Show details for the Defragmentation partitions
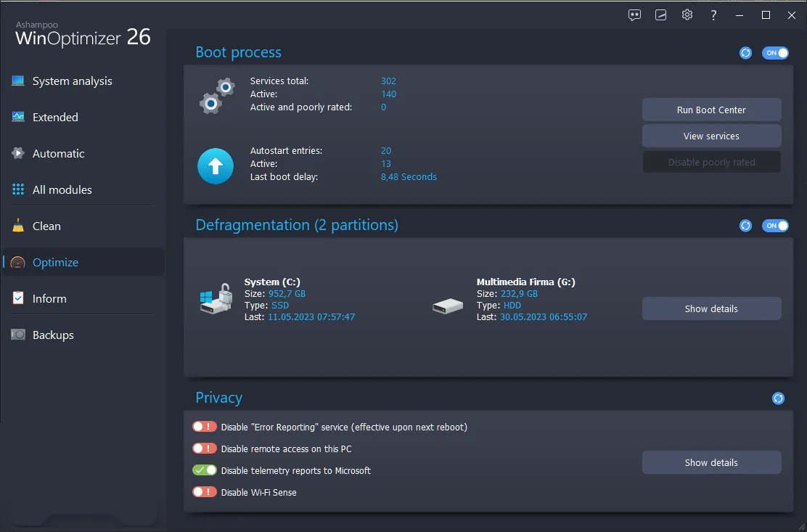This screenshot has width=807, height=532. tap(711, 308)
